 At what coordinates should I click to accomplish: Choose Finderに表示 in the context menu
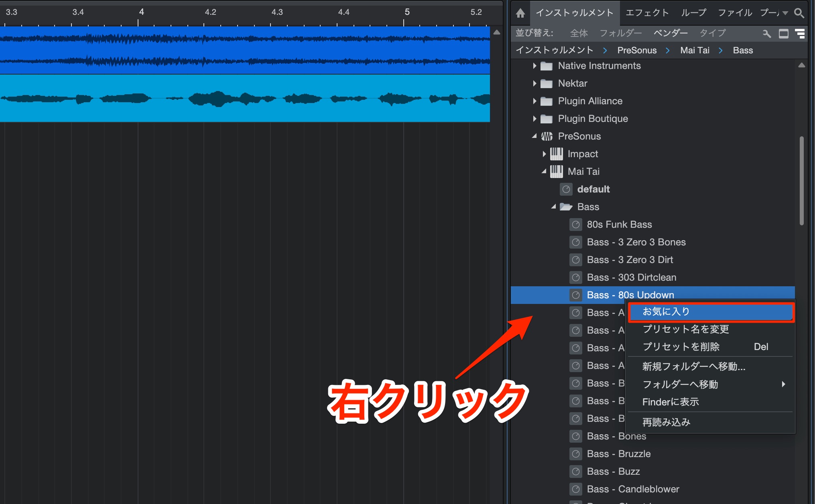click(x=710, y=402)
